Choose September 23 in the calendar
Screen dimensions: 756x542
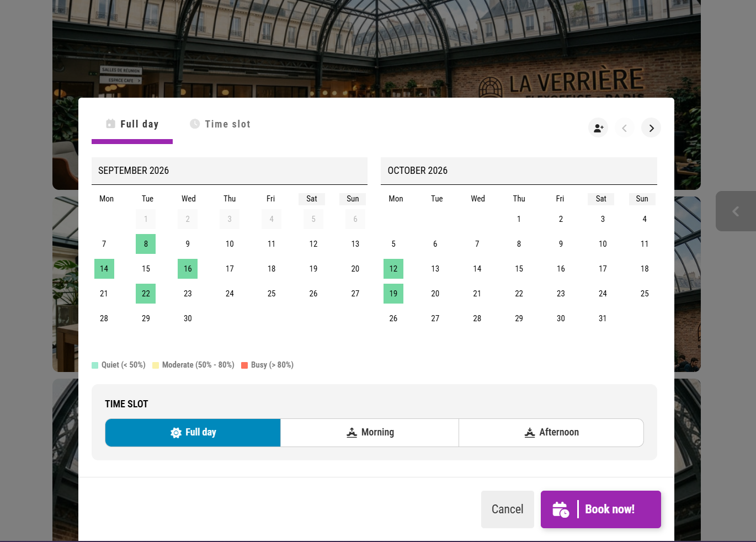(x=188, y=294)
